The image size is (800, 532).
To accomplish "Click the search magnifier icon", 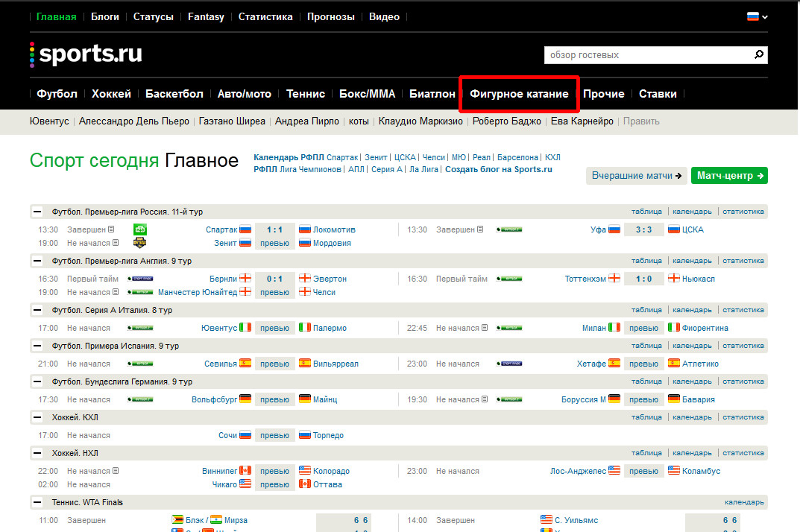I will (758, 55).
